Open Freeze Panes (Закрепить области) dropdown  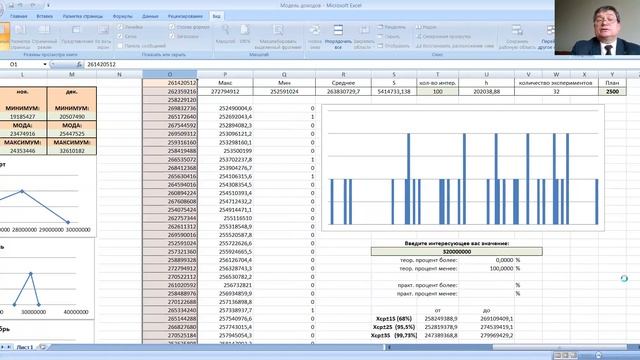[364, 37]
